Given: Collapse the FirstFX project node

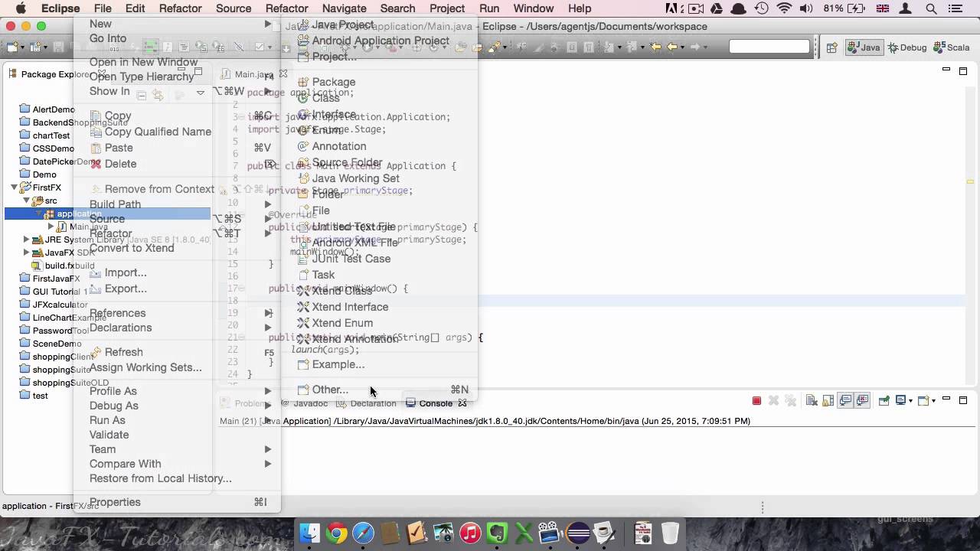Looking at the screenshot, I should click(x=15, y=187).
